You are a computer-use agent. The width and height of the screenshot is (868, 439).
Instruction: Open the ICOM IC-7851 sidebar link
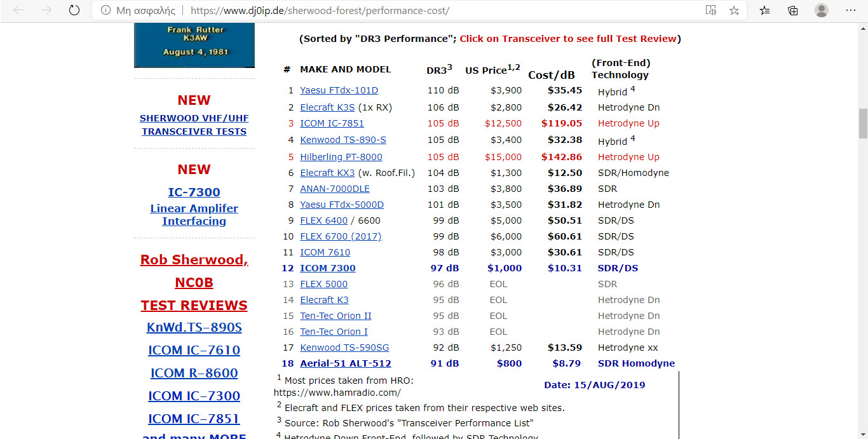point(194,419)
